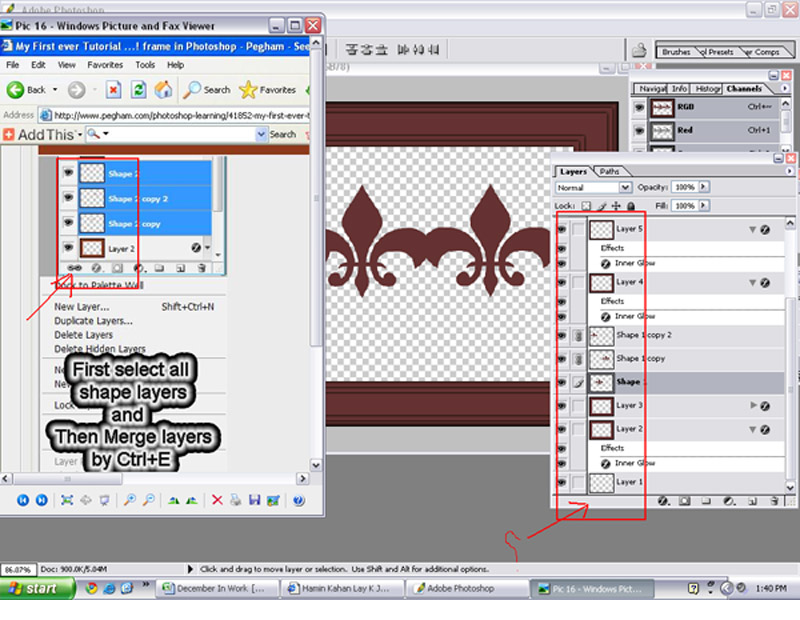Toggle visibility of Layer 1
Screen dimensions: 800x620
click(x=562, y=483)
